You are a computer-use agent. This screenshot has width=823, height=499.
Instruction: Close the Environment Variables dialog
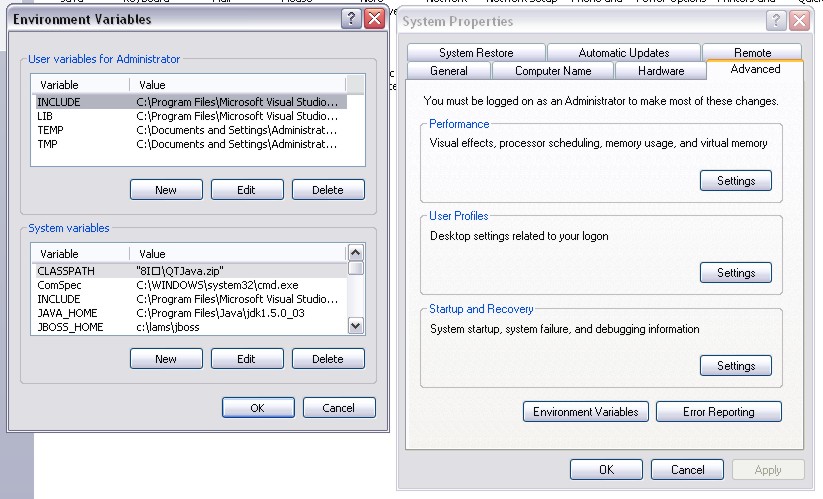point(374,19)
